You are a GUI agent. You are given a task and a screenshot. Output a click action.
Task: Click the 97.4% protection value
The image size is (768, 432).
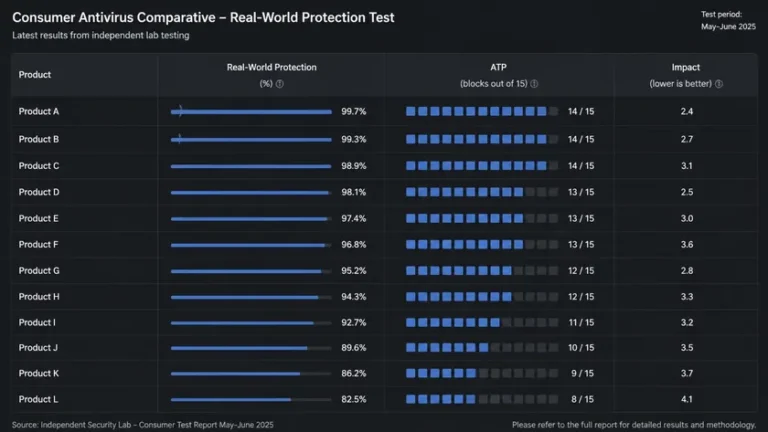click(x=354, y=218)
